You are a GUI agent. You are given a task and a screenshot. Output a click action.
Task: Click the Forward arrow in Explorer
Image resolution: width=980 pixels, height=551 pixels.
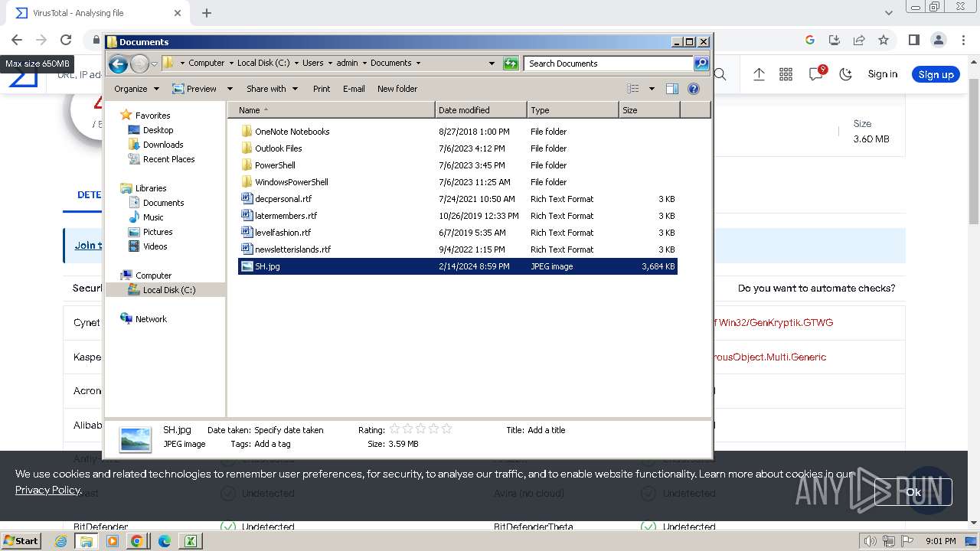point(140,64)
